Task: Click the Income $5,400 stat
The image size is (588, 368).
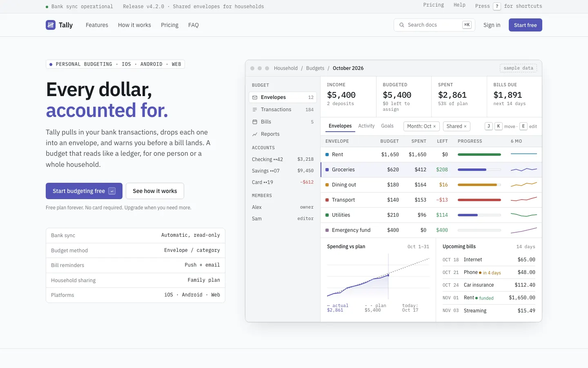Action: pyautogui.click(x=348, y=96)
